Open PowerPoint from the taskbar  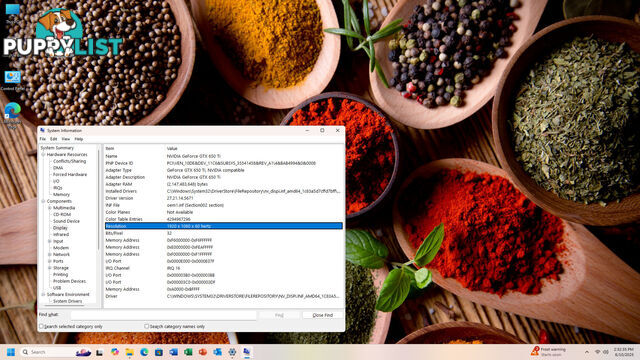coord(203,352)
